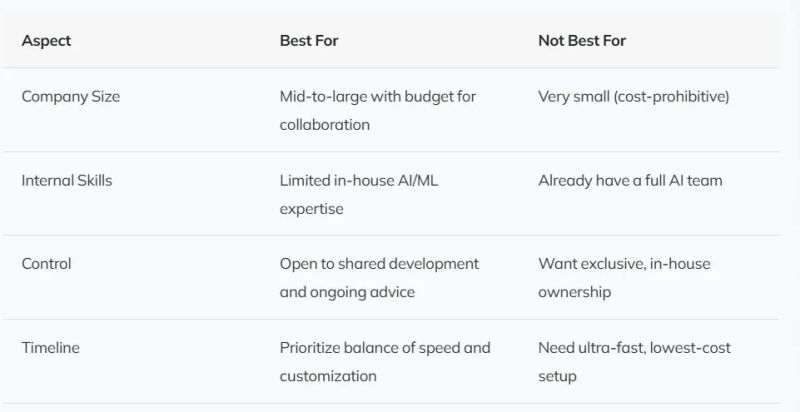
Task: Click the word 'setup' in Timeline row
Action: pos(557,377)
